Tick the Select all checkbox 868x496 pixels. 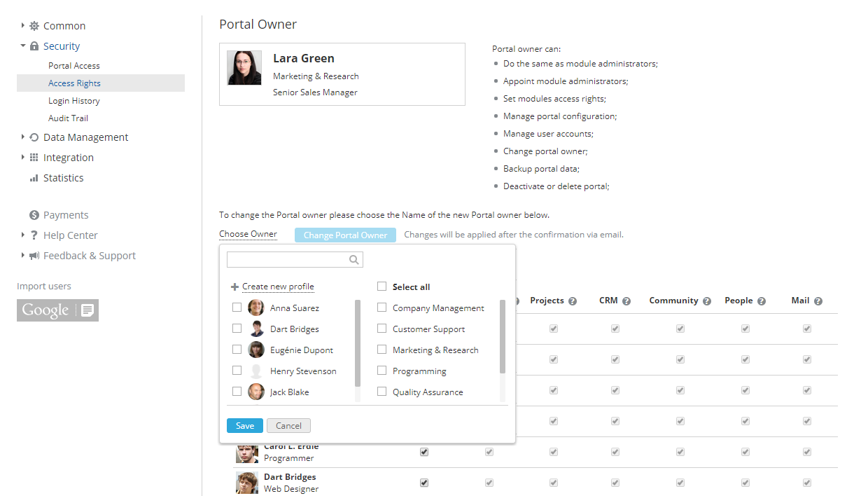pyautogui.click(x=381, y=287)
